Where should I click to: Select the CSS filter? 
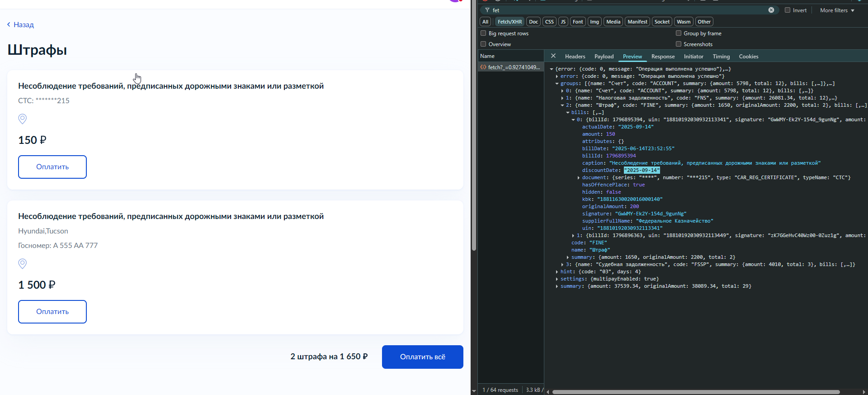click(549, 22)
